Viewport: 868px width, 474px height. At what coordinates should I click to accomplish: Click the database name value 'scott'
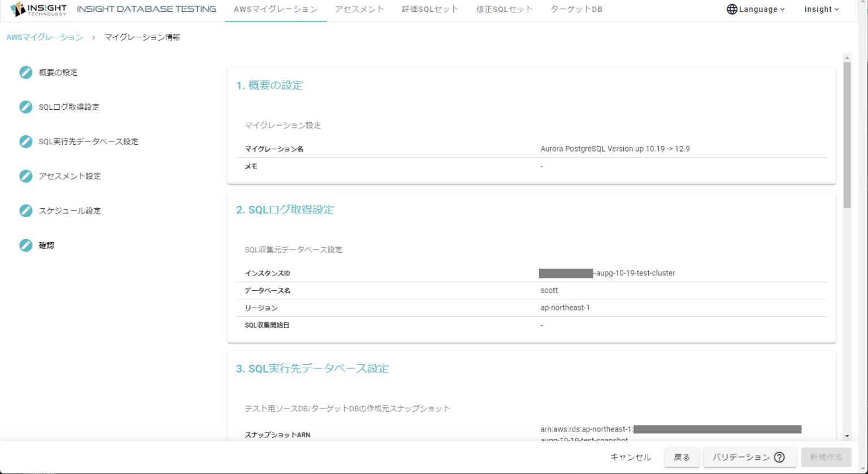549,290
